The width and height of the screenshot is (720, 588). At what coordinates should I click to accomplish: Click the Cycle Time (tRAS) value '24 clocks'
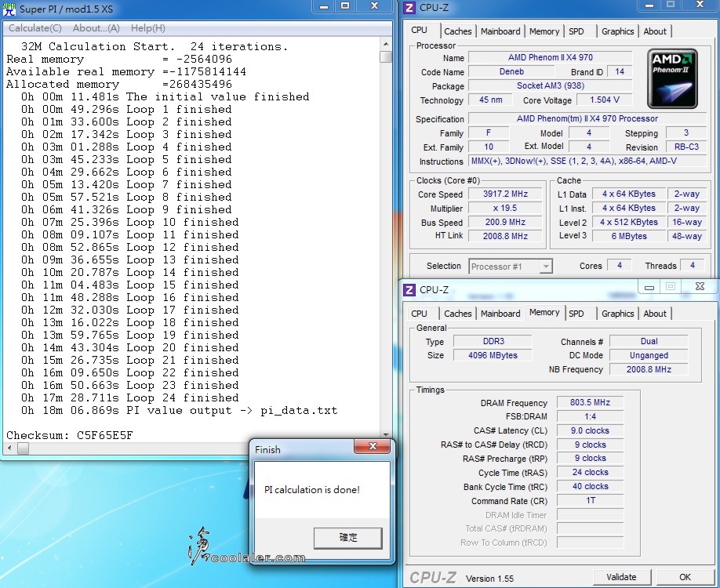point(590,472)
